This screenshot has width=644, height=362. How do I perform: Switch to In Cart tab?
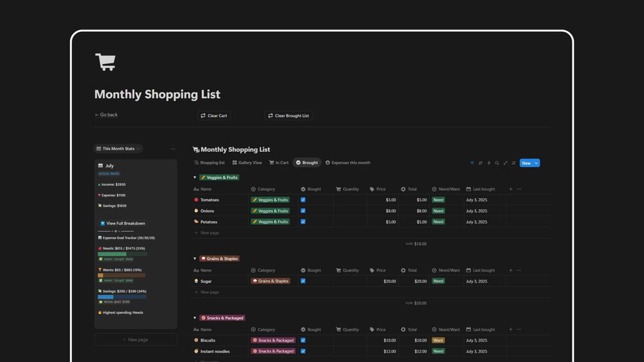tap(279, 163)
